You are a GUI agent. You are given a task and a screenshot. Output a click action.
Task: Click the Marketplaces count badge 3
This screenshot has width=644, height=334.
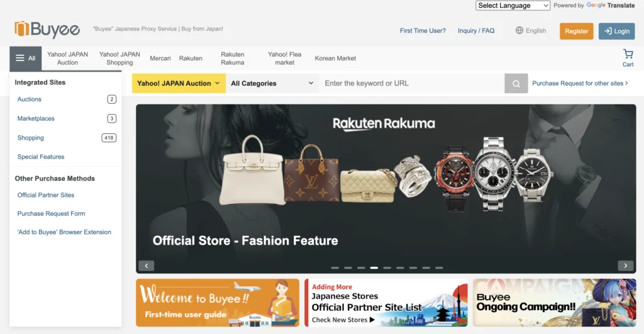click(111, 119)
